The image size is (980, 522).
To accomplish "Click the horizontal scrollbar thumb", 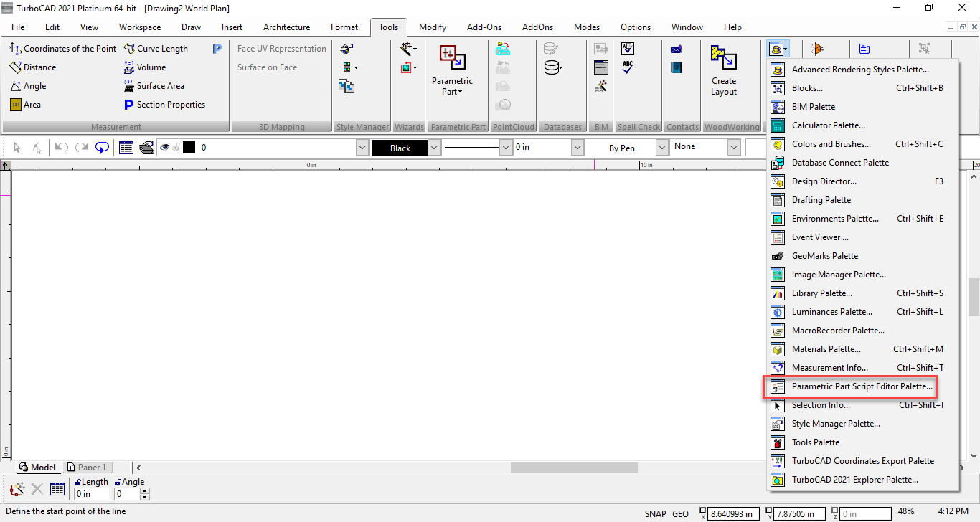I will (x=574, y=468).
